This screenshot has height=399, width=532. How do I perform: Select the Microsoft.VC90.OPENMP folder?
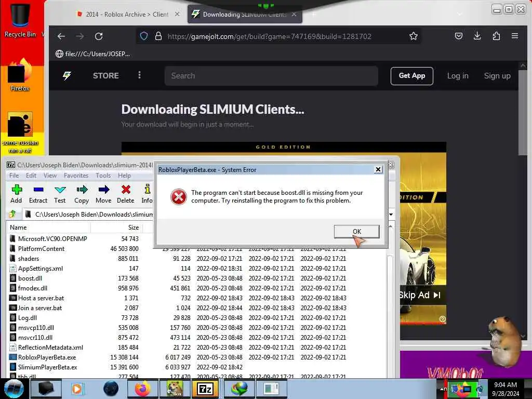(52, 239)
